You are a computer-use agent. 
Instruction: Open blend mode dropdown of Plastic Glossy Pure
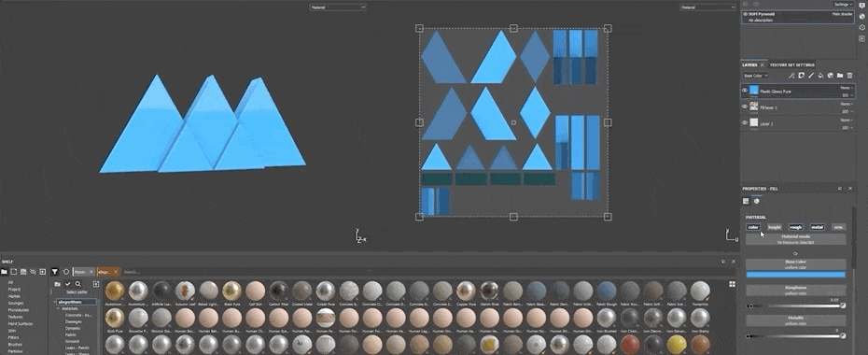pyautogui.click(x=847, y=88)
